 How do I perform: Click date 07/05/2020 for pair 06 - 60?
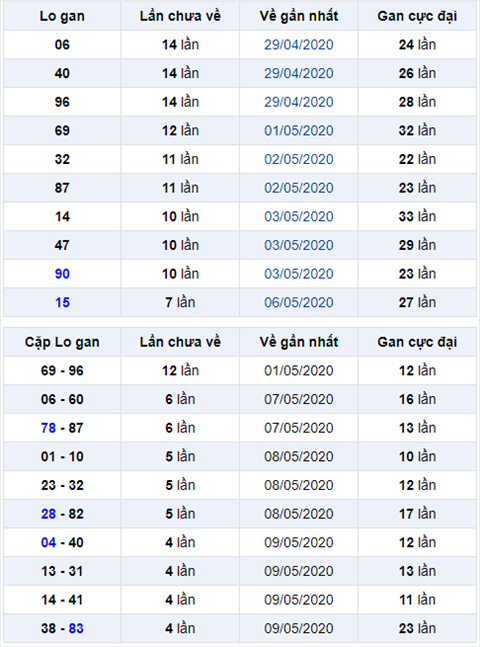(299, 399)
